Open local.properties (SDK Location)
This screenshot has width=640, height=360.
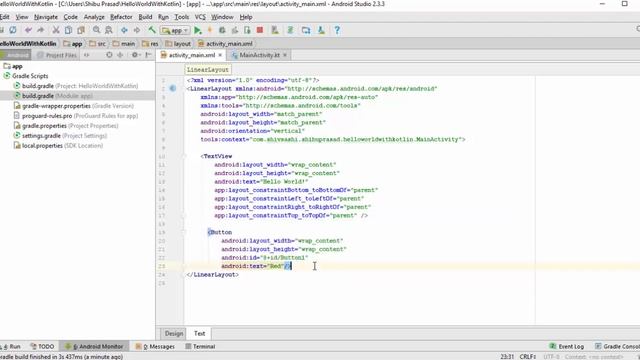pos(58,146)
